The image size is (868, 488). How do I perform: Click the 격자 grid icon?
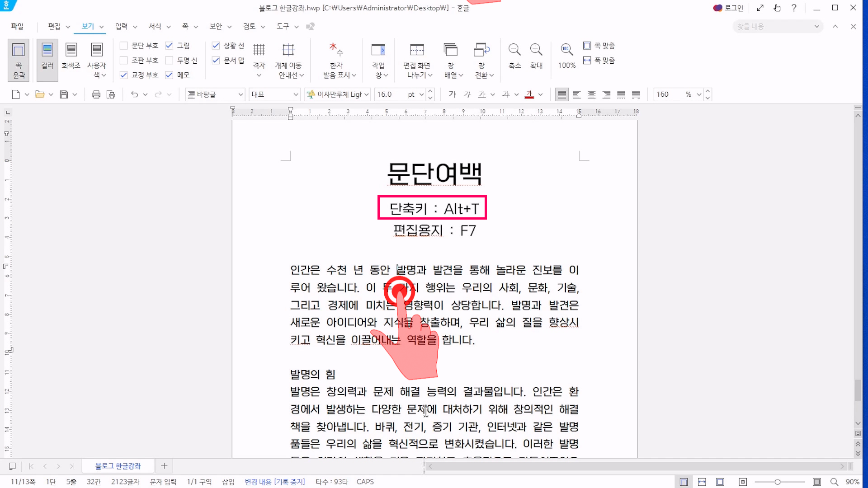click(259, 50)
